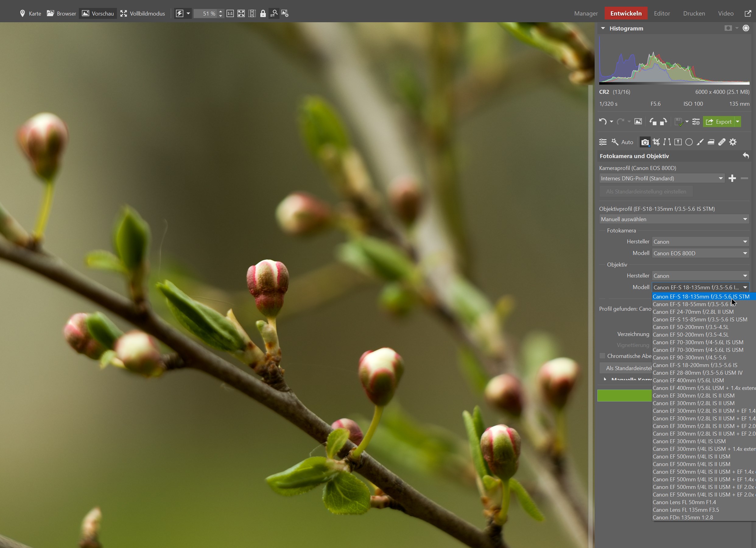Click the magic wand Auto enhancement
Image resolution: width=756 pixels, height=548 pixels.
pyautogui.click(x=622, y=142)
